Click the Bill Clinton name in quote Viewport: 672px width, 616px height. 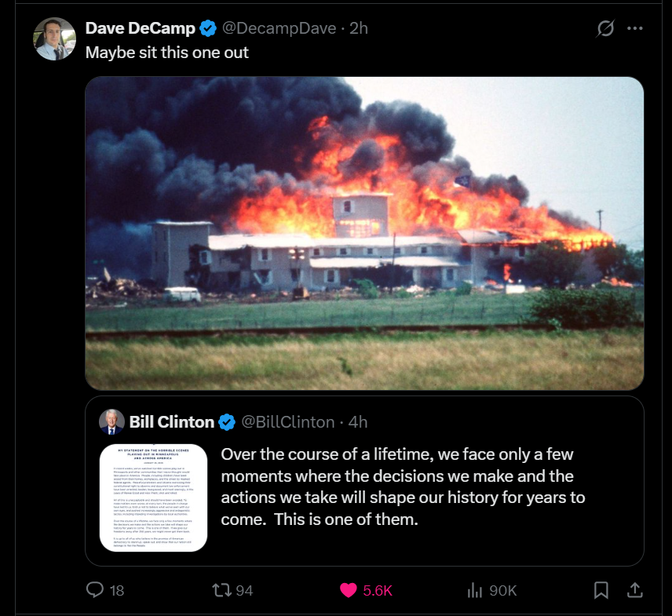pos(171,422)
